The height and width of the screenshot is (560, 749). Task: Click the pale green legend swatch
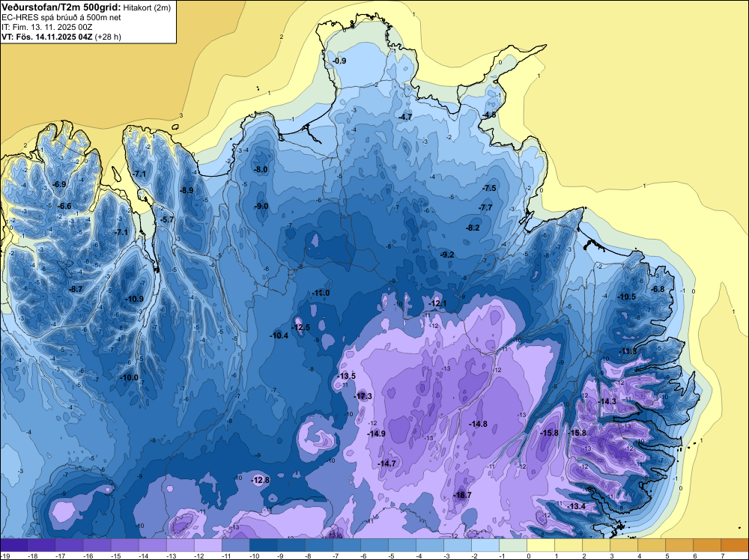pyautogui.click(x=513, y=545)
